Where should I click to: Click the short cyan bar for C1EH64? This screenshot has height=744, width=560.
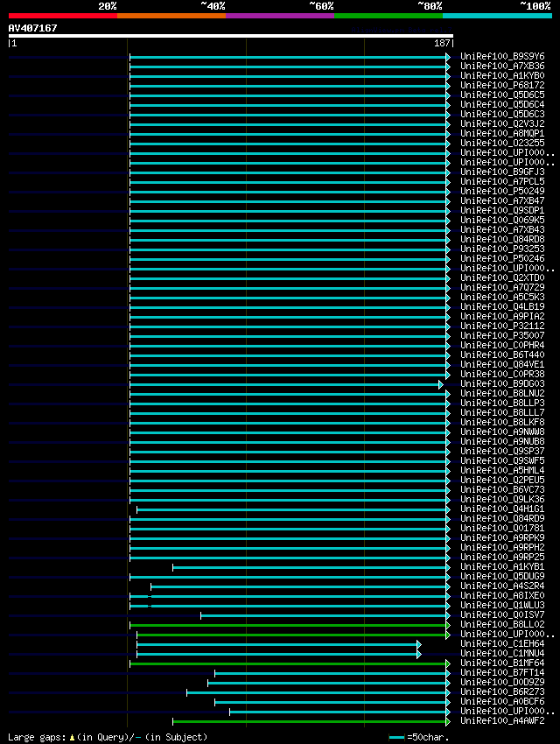coord(279,644)
